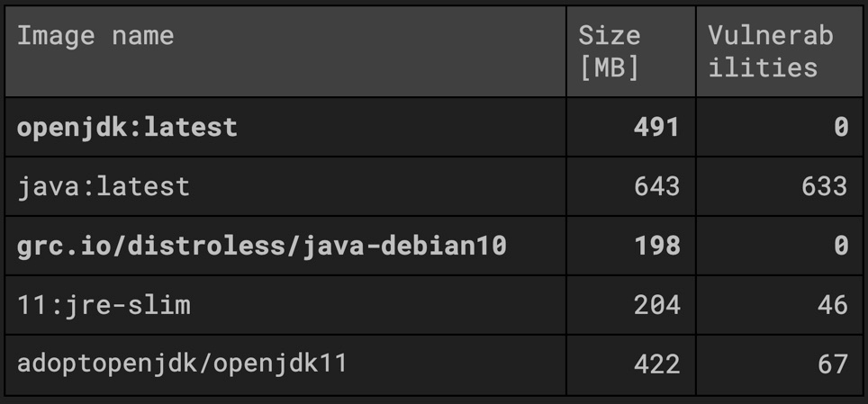Select the 11:jre-slim image name cell

point(104,305)
